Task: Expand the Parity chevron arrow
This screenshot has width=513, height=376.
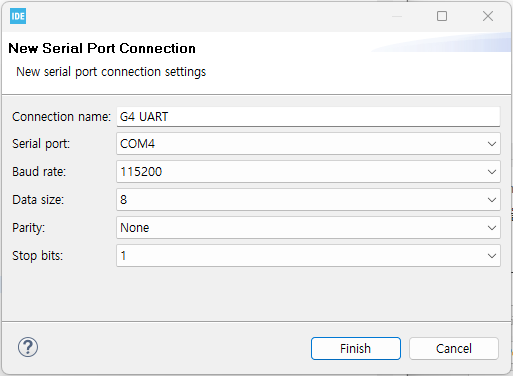Action: 492,228
